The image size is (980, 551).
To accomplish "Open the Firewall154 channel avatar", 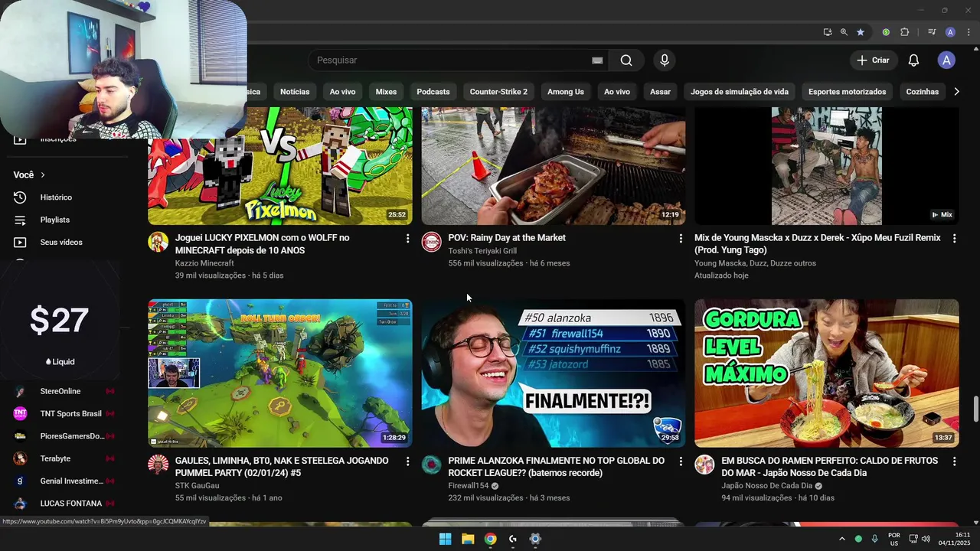I will (432, 465).
